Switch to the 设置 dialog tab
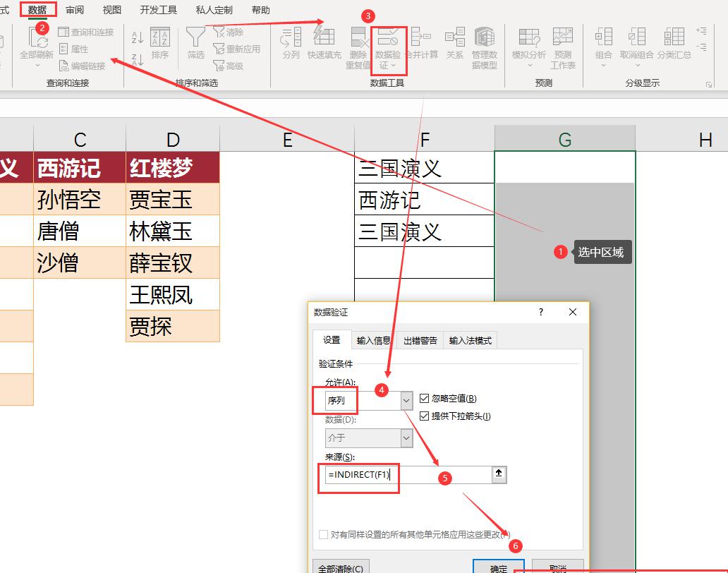The image size is (728, 573). tap(332, 340)
